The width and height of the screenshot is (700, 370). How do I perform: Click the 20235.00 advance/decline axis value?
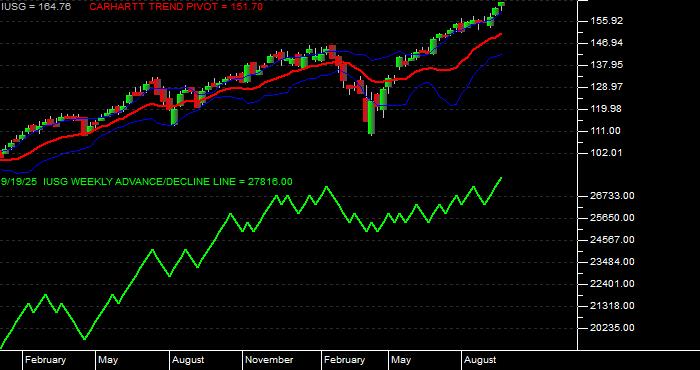click(x=612, y=328)
